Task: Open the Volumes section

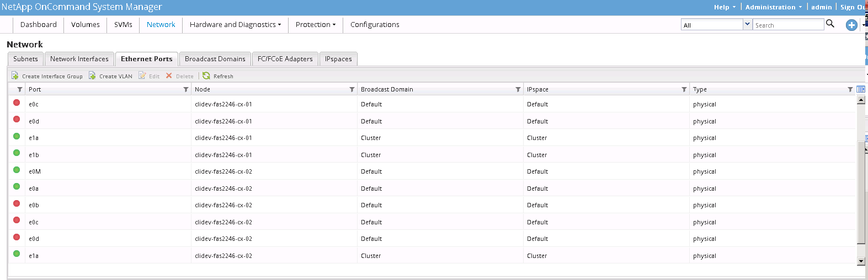Action: [86, 25]
